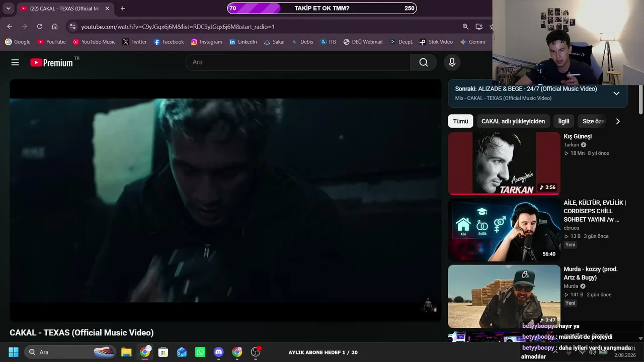Open the Gemini bookmark

(x=472, y=42)
